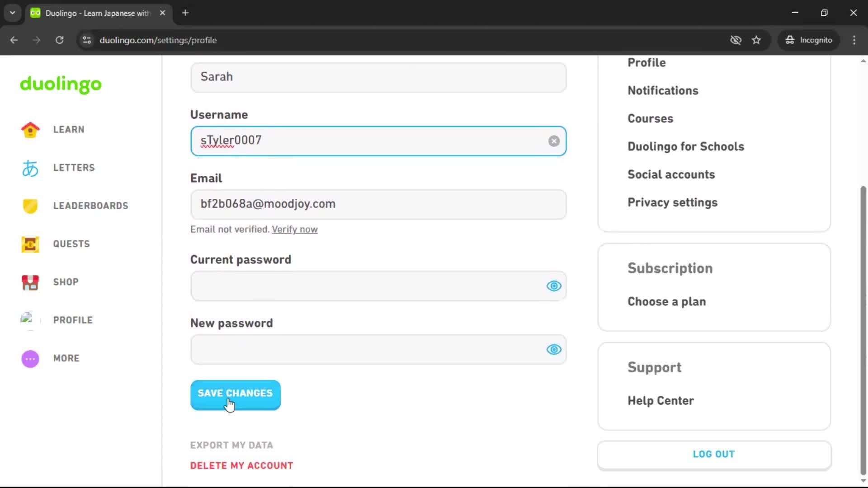Viewport: 868px width, 488px height.
Task: Bookmark the page using the star icon
Action: 756,40
